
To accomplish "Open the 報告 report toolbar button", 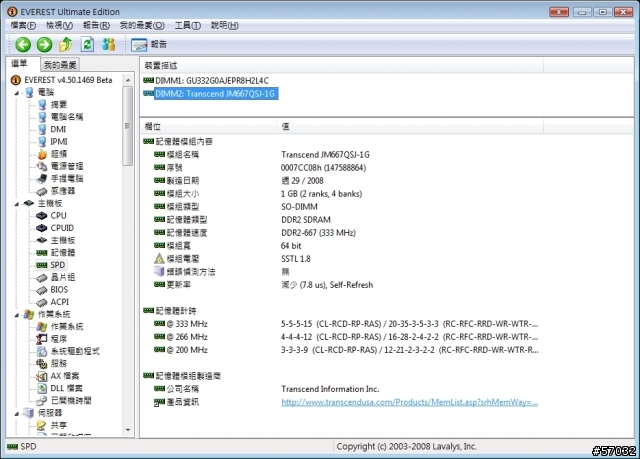I will point(149,44).
